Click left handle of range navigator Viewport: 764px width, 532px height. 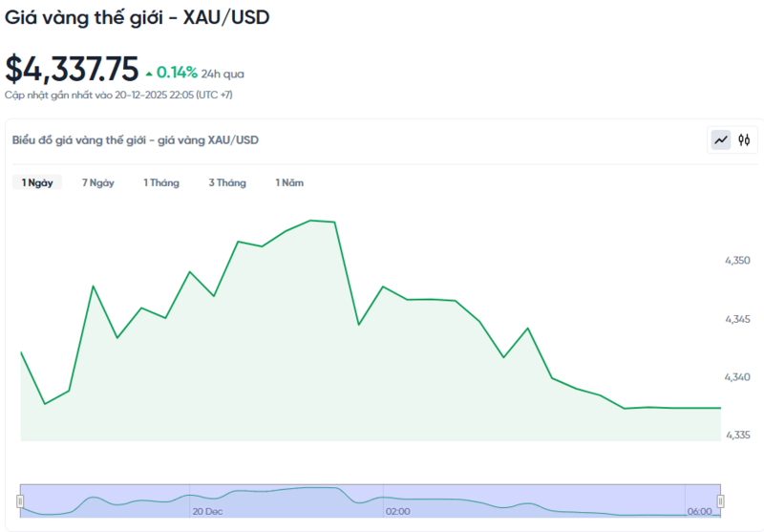tap(21, 500)
